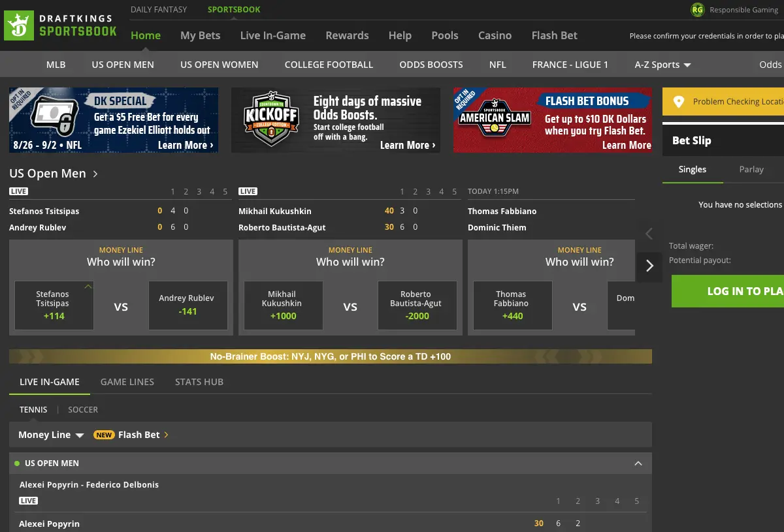Select Parlay tab in Bet Slip
Image resolution: width=784 pixels, height=532 pixels.
coord(751,169)
